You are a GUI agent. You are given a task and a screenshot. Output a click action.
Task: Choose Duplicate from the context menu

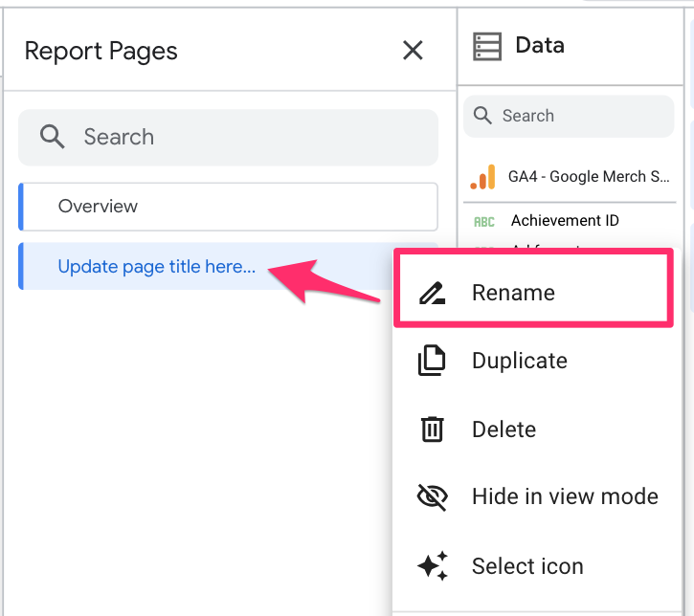tap(520, 361)
